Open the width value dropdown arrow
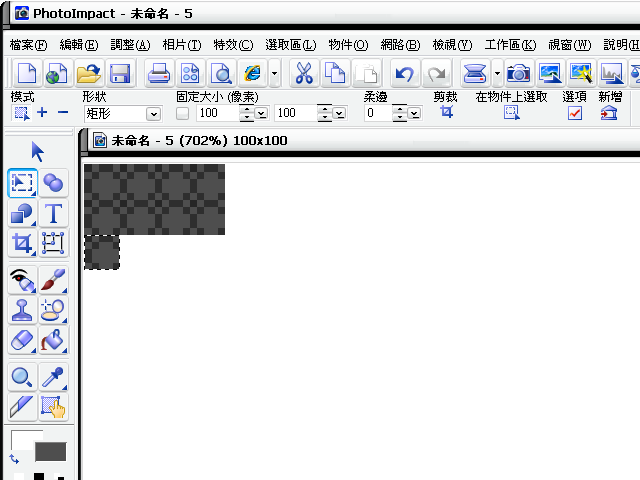640x480 pixels. 261,113
